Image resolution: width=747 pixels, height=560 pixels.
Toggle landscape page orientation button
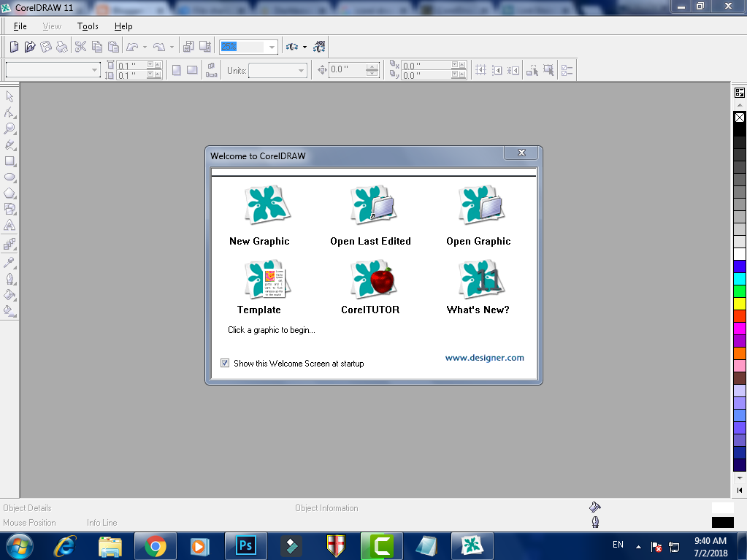192,70
